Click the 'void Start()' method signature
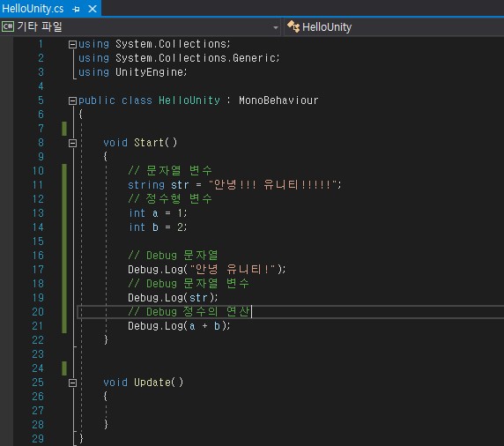The image size is (504, 446). [x=140, y=143]
